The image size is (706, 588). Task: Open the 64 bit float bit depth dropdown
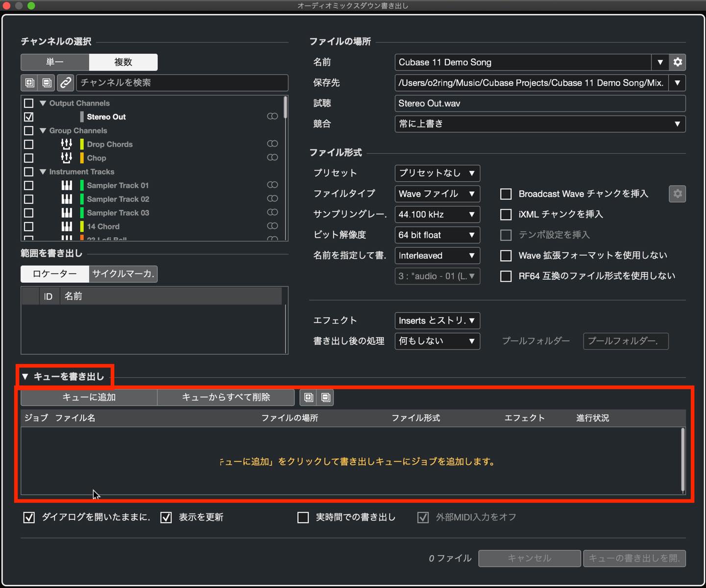click(437, 235)
